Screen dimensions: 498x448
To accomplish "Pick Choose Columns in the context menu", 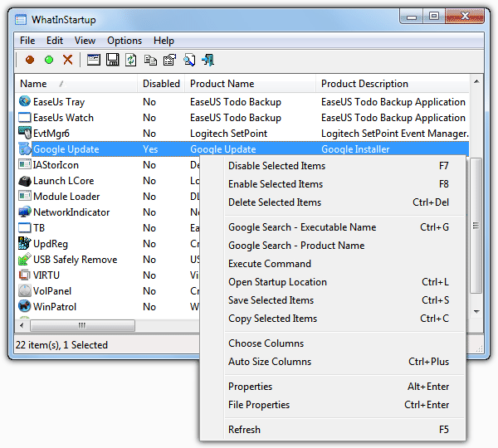I will coord(266,343).
